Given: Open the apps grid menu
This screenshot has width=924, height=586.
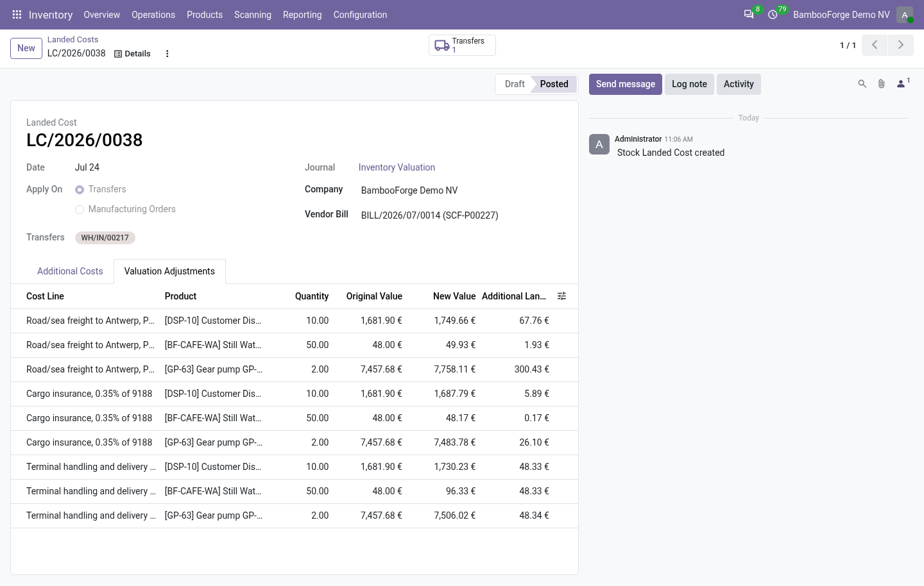Looking at the screenshot, I should click(x=17, y=15).
